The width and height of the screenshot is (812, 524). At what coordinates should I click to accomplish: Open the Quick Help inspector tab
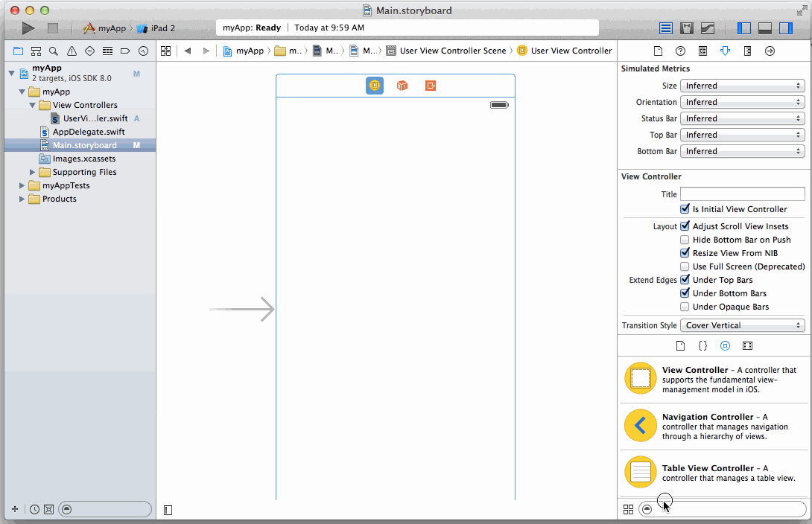pyautogui.click(x=680, y=51)
